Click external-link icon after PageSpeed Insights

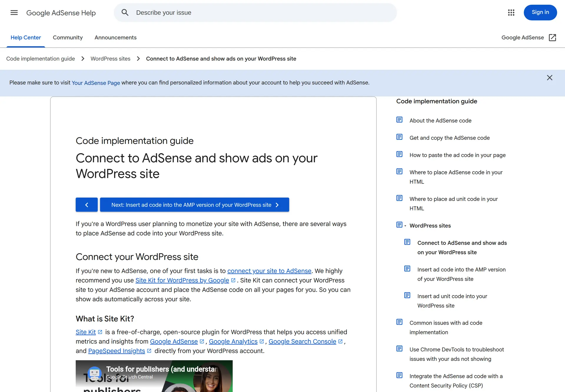(x=149, y=351)
